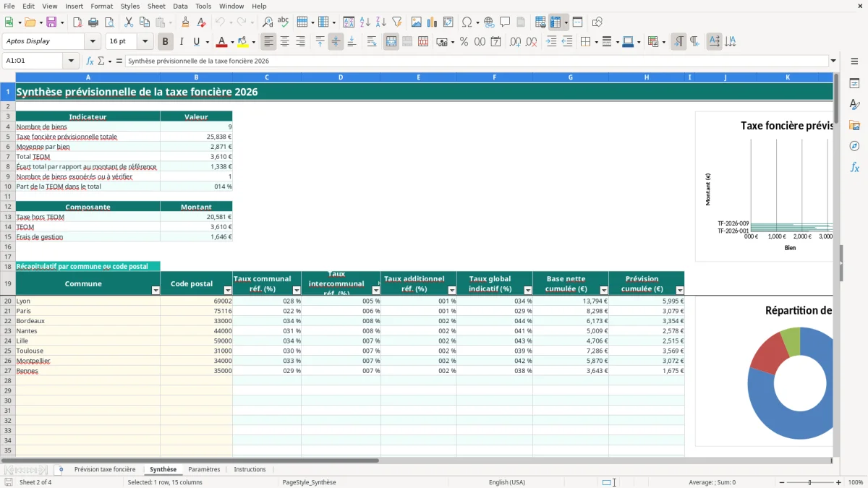Switch to Prévision taxe foncière tab
868x488 pixels.
(105, 470)
